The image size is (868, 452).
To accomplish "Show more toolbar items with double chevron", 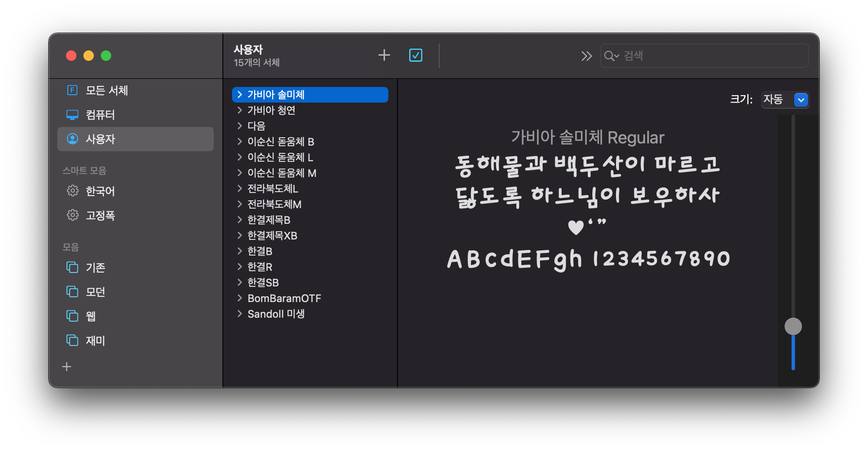I will tap(586, 56).
